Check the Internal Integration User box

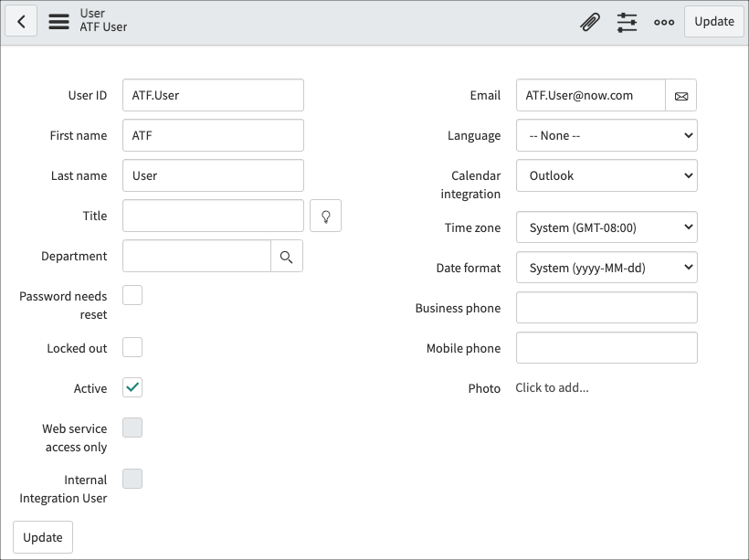[132, 479]
